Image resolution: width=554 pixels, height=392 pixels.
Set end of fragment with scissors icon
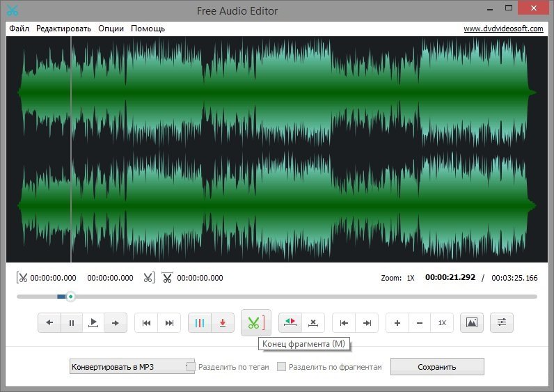click(x=255, y=323)
